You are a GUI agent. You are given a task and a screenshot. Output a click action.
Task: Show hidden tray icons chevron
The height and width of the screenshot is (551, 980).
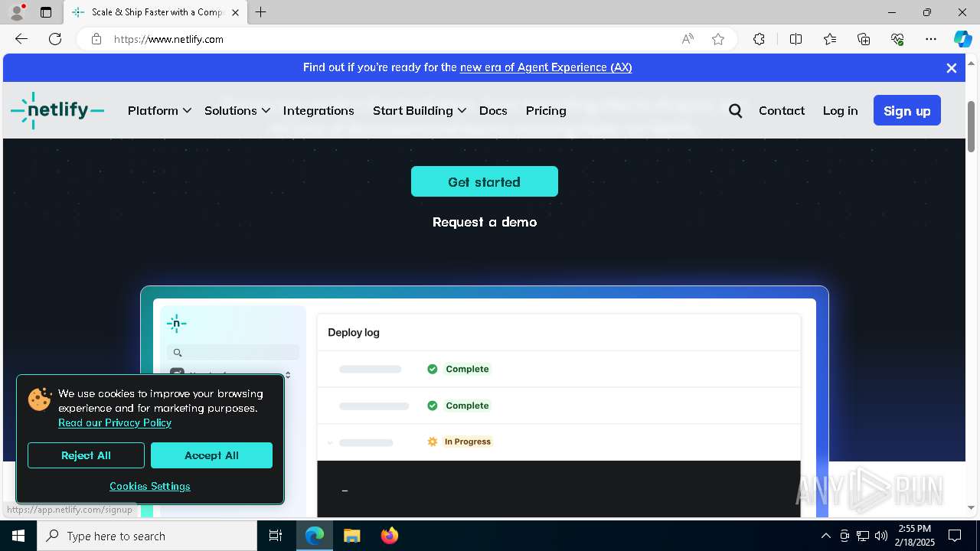825,536
